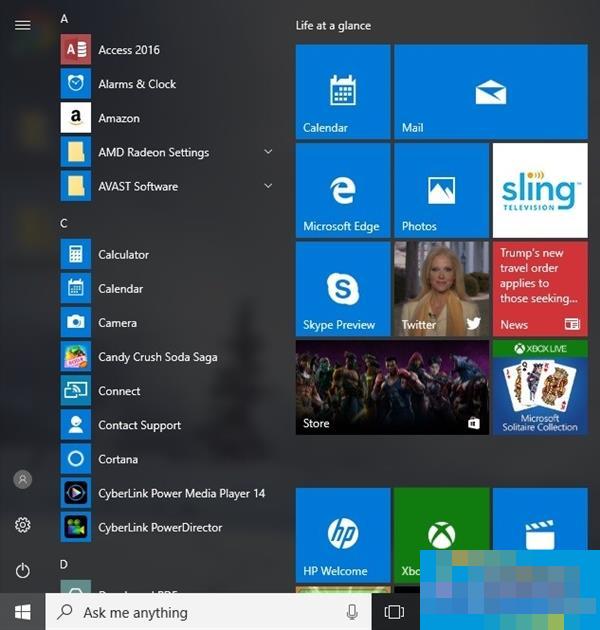This screenshot has width=600, height=630.
Task: Click the Ask me anything search box
Action: [208, 612]
